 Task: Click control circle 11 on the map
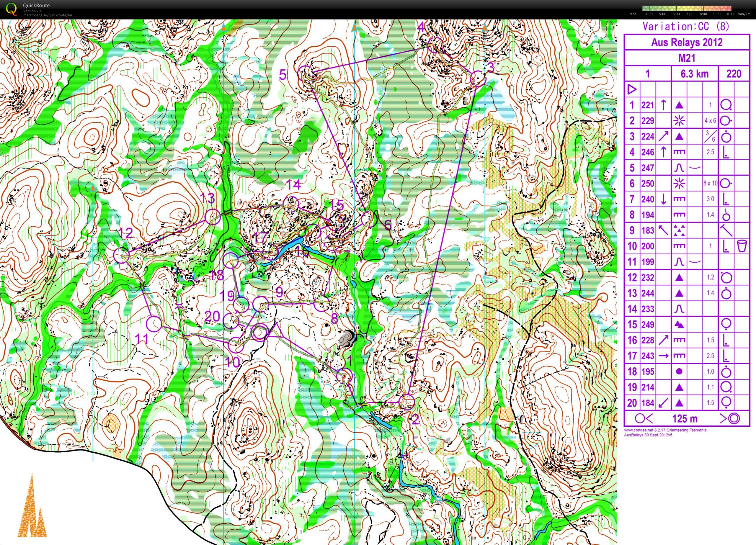(x=154, y=324)
